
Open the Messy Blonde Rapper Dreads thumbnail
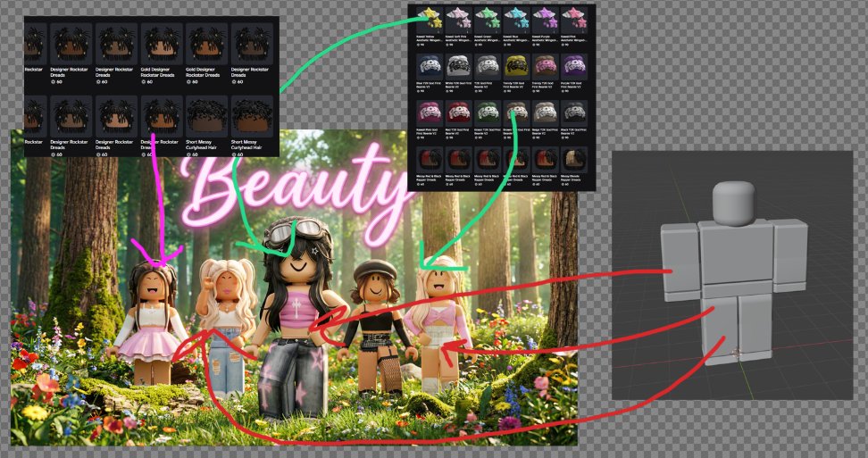click(574, 159)
